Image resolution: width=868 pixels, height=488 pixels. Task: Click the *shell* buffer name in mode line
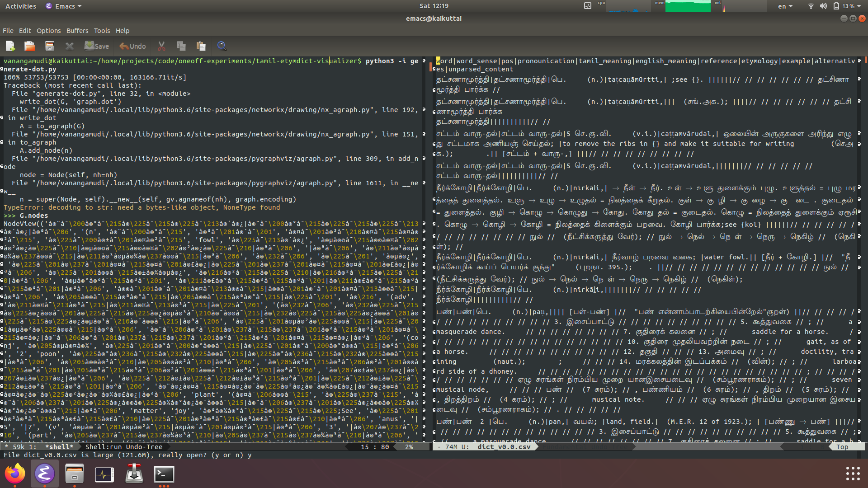point(59,447)
